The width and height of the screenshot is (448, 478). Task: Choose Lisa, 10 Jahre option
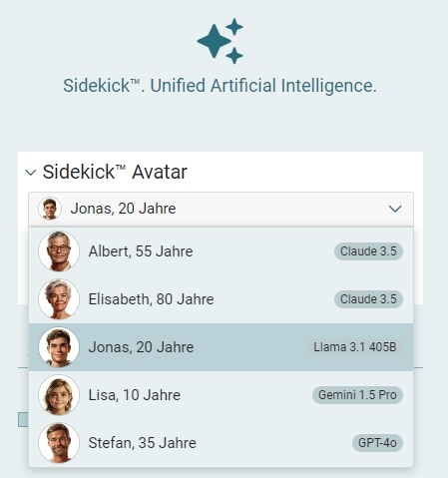(x=221, y=395)
